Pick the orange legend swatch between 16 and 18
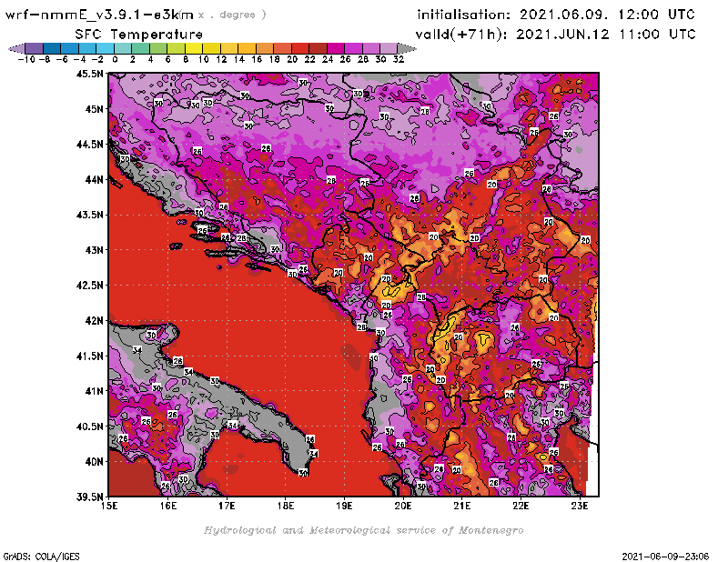Viewport: 728px width, 562px height. pyautogui.click(x=265, y=48)
